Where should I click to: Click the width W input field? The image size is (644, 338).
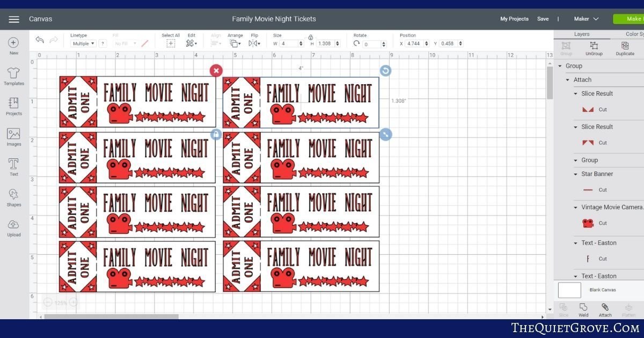click(291, 43)
